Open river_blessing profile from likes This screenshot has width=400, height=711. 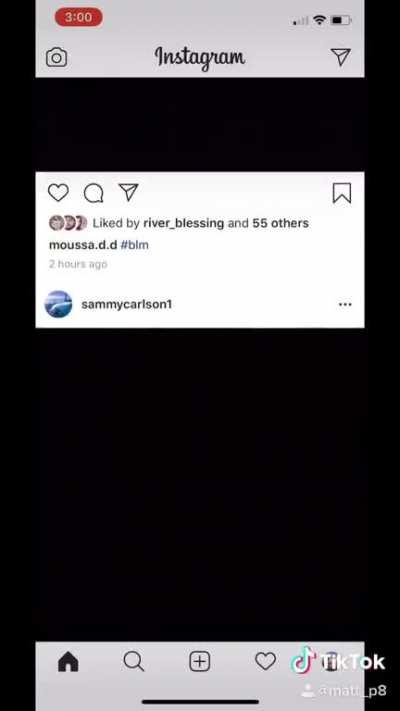point(184,223)
